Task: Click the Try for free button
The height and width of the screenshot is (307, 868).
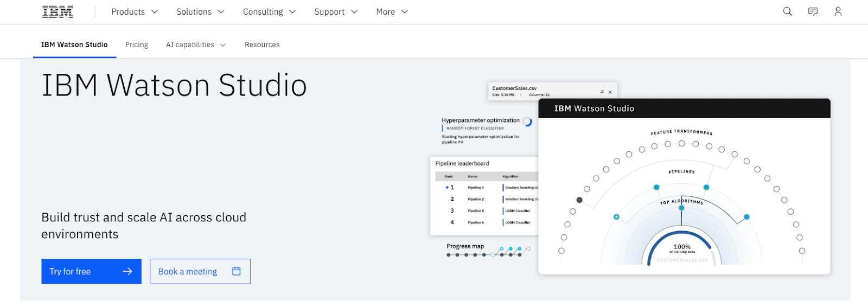Action: click(x=91, y=271)
